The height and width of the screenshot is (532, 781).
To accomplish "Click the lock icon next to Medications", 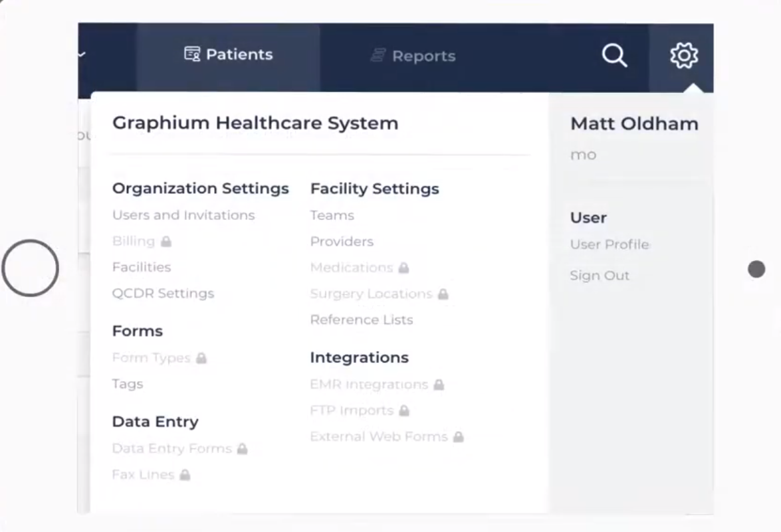I will [x=403, y=268].
